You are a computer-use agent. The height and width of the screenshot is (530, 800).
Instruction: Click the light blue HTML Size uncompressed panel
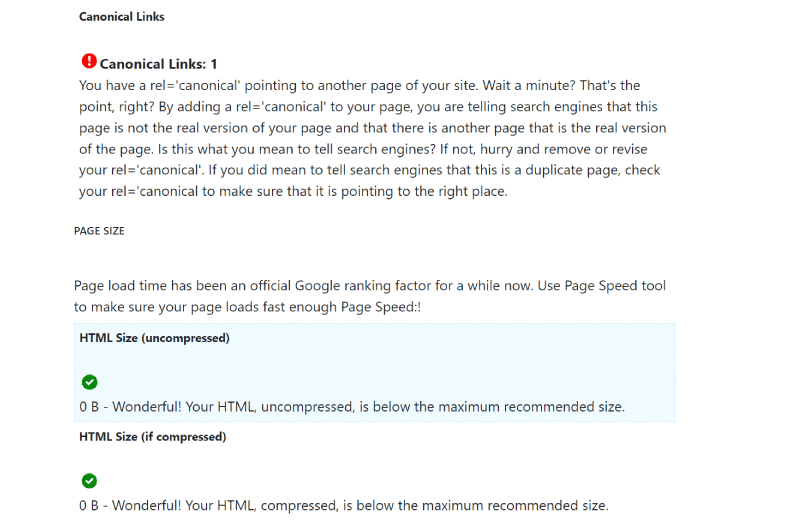374,372
